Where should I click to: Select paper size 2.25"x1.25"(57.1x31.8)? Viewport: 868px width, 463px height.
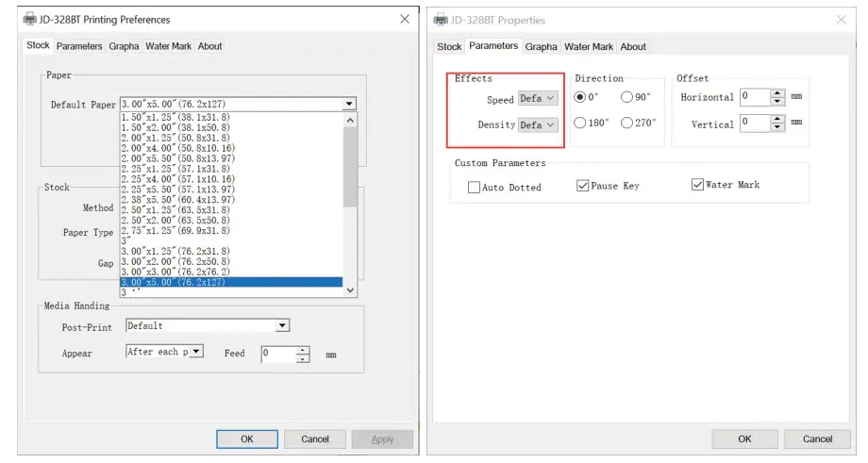pos(231,169)
